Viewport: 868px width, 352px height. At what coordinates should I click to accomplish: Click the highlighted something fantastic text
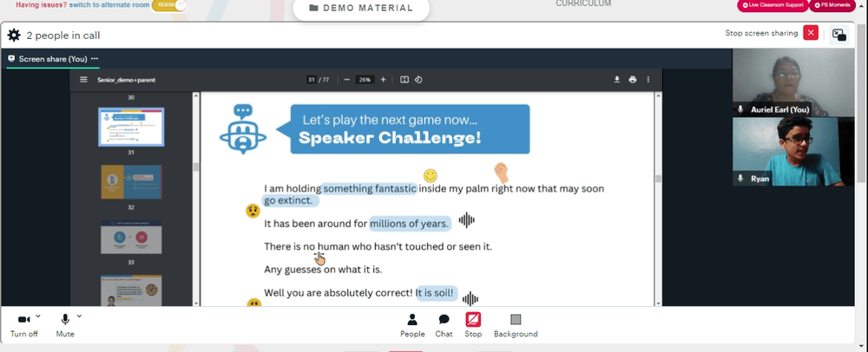[x=369, y=188]
